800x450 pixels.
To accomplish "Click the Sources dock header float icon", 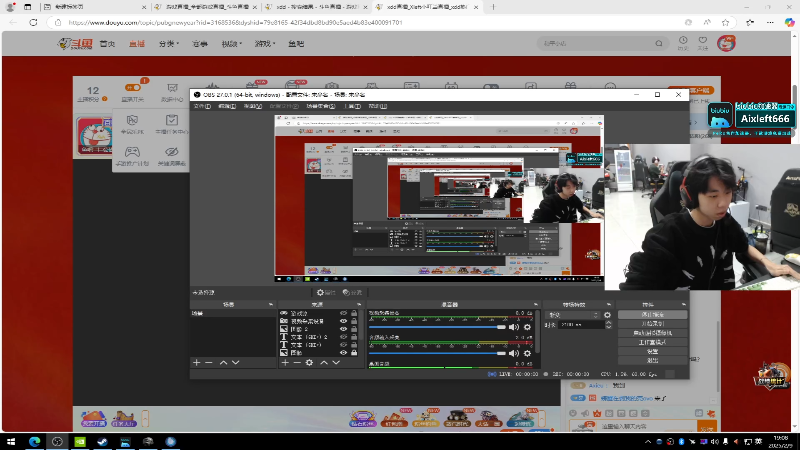I will pos(359,304).
